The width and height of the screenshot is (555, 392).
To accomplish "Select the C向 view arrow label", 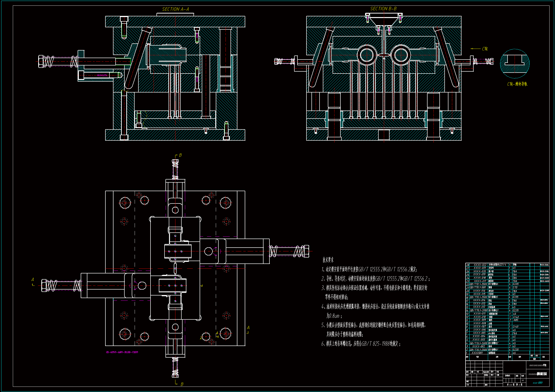I will click(484, 49).
